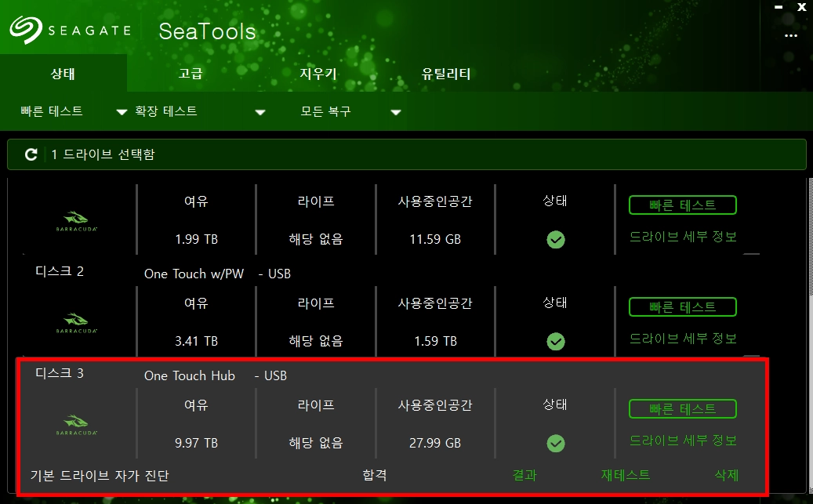Viewport: 813px width, 504px height.
Task: Click the Barracuda icon of Disk 3
Action: [76, 425]
